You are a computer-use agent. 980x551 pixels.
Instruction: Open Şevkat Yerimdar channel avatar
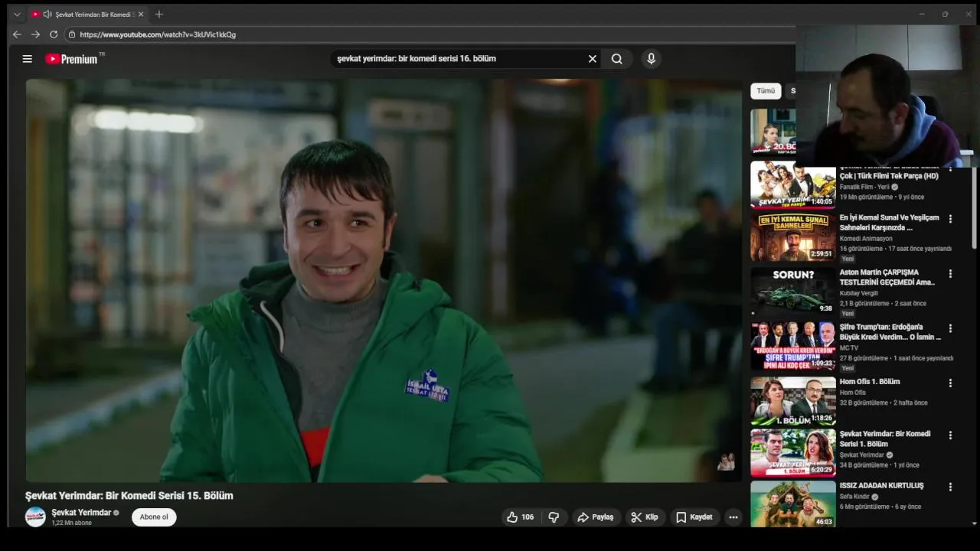click(35, 517)
